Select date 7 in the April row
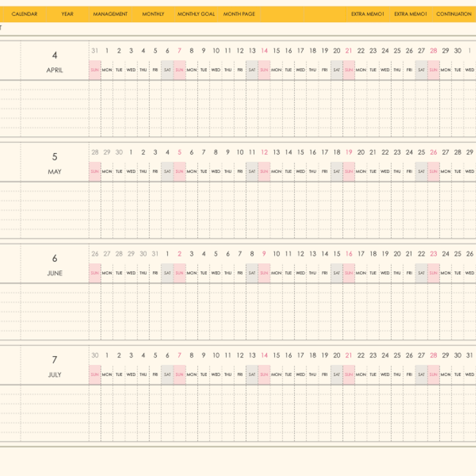 [x=180, y=51]
